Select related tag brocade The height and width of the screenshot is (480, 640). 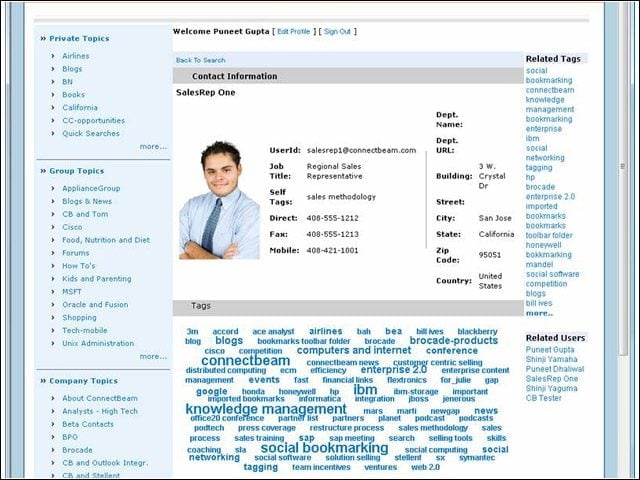pos(540,187)
